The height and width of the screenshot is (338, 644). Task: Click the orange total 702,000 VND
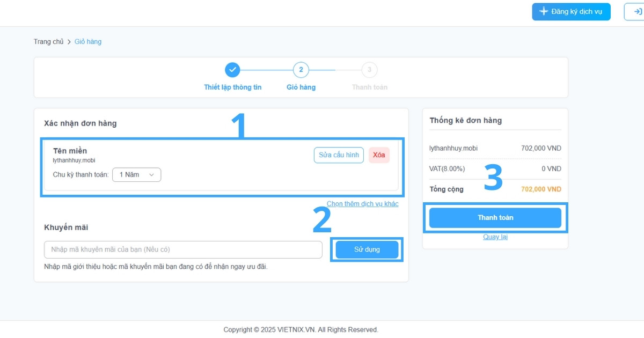coord(541,189)
